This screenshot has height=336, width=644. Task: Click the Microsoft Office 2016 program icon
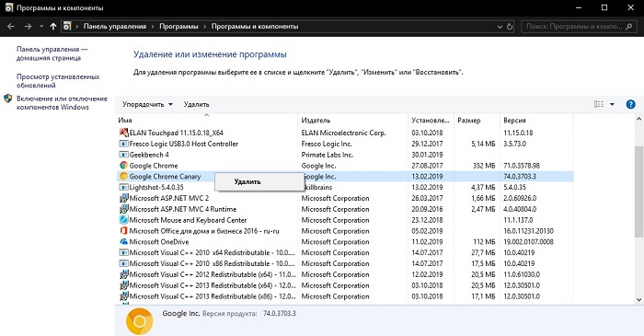(x=123, y=231)
